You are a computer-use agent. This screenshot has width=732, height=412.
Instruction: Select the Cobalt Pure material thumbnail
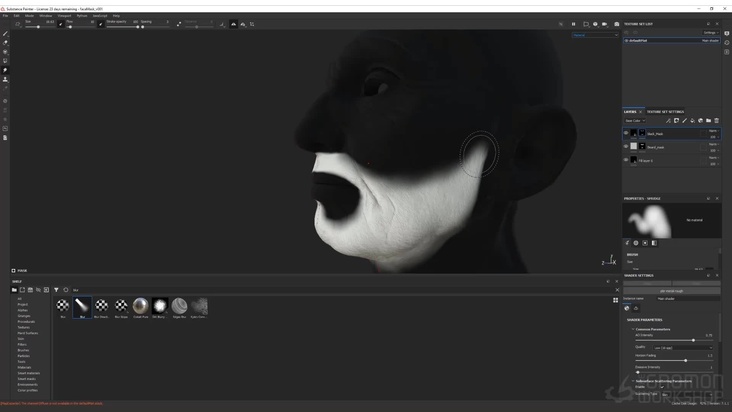click(x=141, y=306)
